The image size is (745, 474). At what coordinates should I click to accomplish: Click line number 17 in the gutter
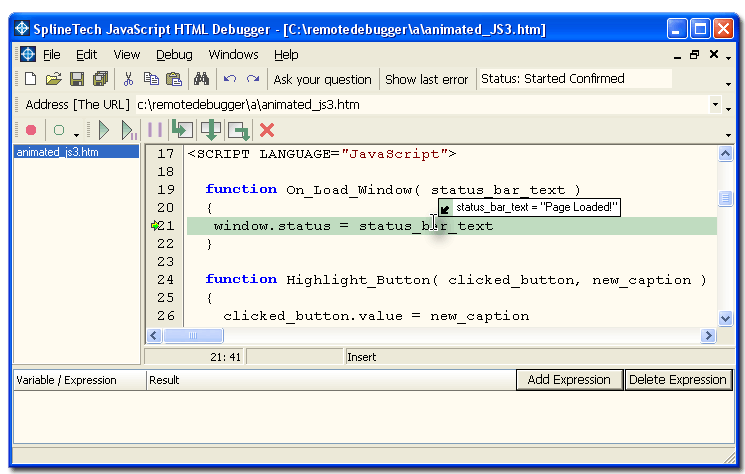click(x=166, y=154)
